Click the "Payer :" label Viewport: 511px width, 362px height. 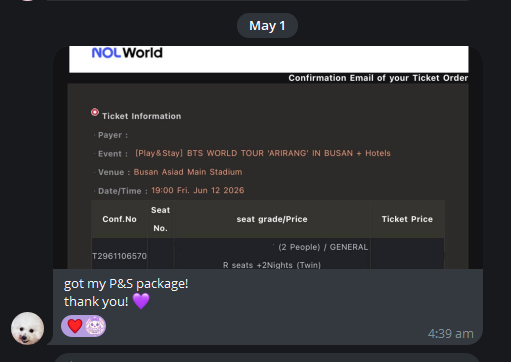tap(113, 135)
